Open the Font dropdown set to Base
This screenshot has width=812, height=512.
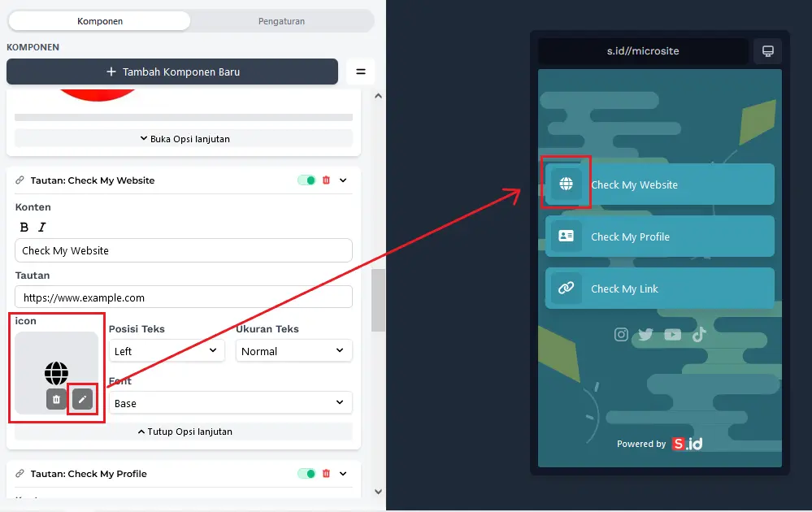click(230, 403)
